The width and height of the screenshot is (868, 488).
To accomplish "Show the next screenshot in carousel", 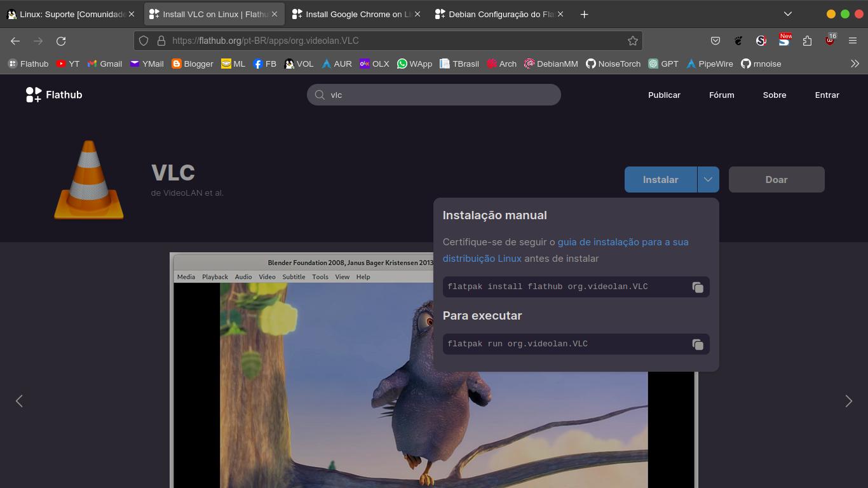I will point(848,401).
